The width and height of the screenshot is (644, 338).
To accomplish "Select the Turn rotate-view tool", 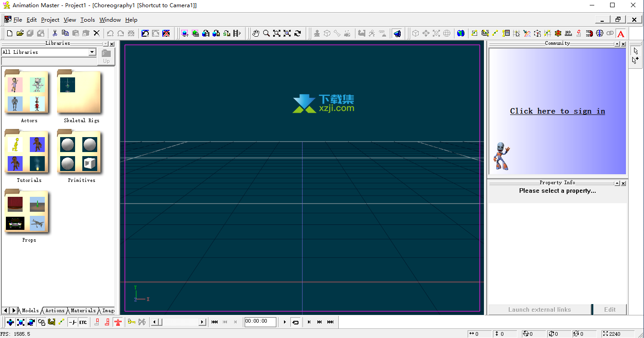I will point(298,33).
